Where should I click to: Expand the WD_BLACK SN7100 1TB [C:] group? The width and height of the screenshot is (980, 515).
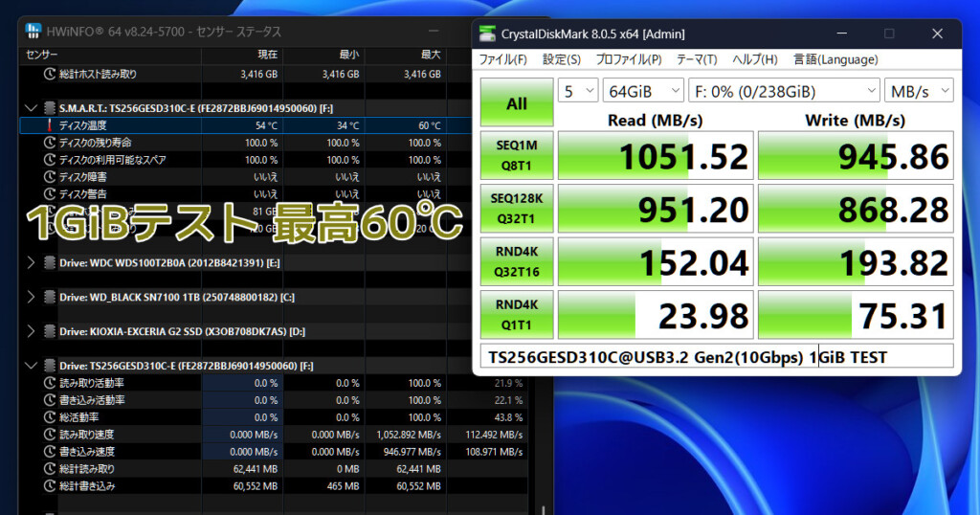pyautogui.click(x=31, y=297)
